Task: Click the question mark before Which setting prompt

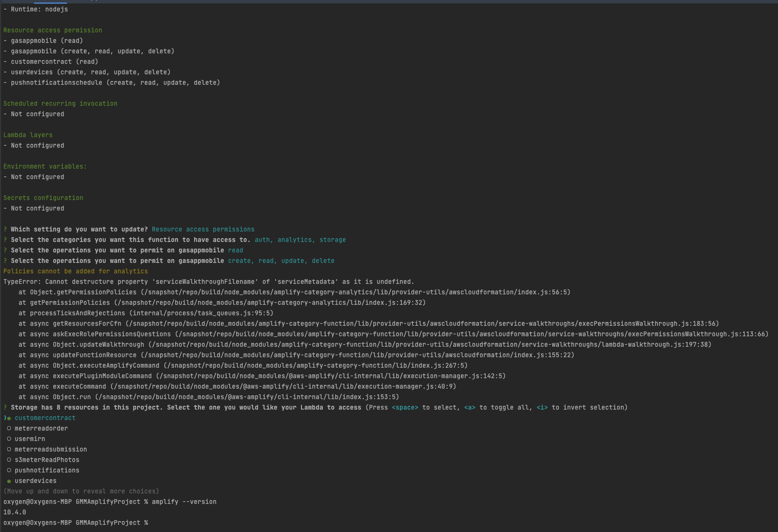Action: tap(4, 229)
